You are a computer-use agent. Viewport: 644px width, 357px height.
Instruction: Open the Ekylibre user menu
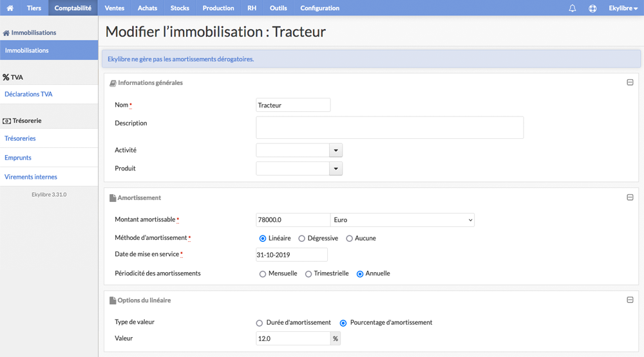click(623, 8)
